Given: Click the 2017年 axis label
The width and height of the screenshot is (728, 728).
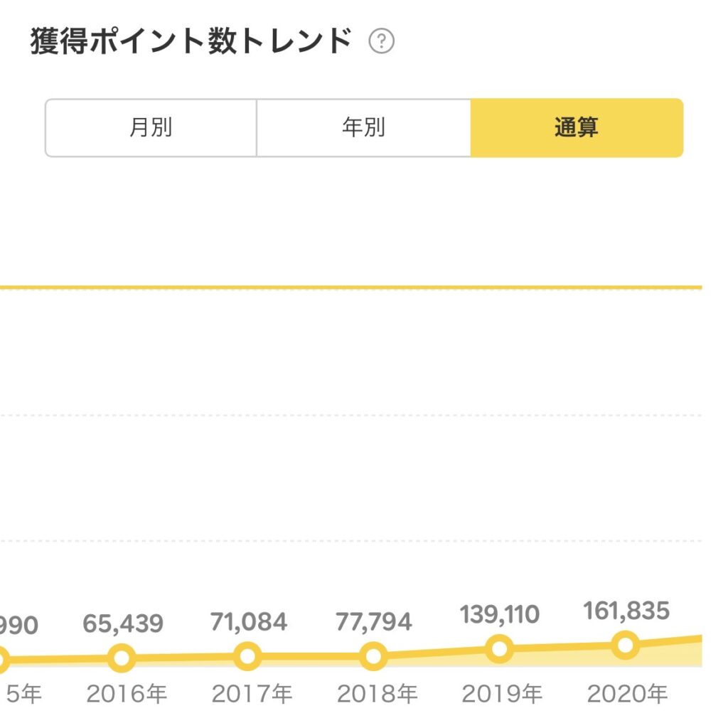Looking at the screenshot, I should [252, 694].
